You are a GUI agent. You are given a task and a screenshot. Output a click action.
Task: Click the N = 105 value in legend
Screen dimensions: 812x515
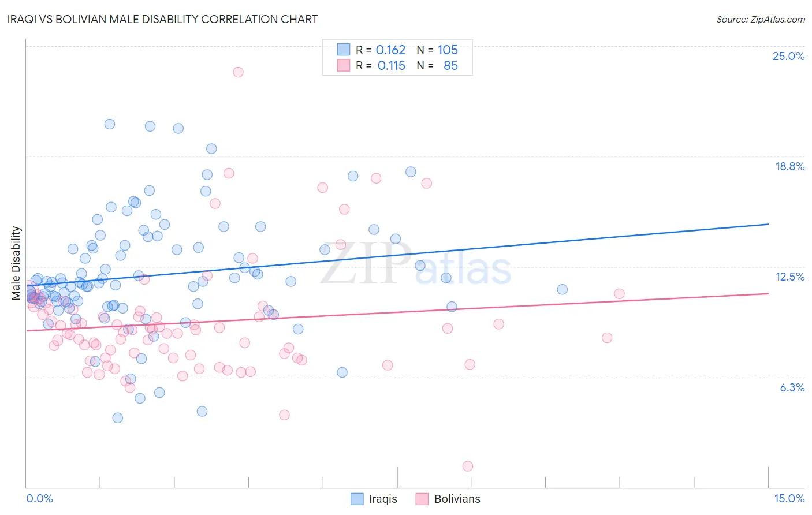coord(437,50)
